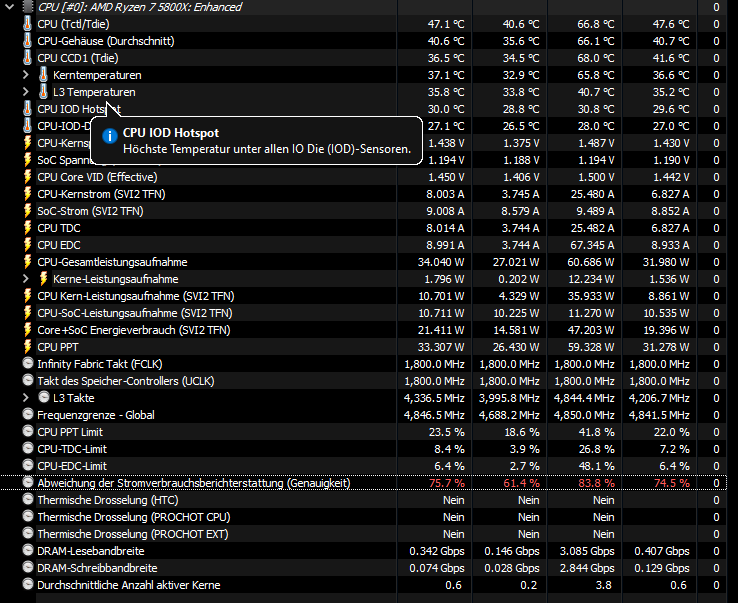Viewport: 738px width, 603px height.
Task: Click thermometer icon for CPU (Tctl/Tdie)
Action: point(28,24)
